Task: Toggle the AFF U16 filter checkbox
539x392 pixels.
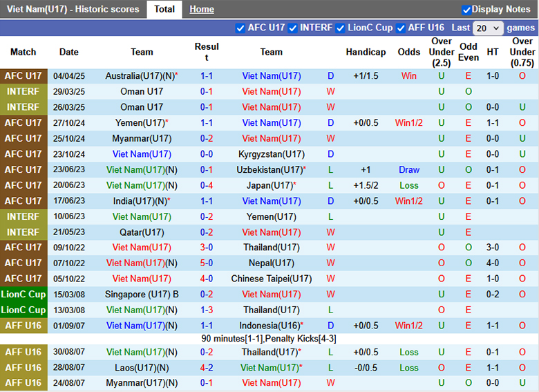Action: click(x=401, y=28)
